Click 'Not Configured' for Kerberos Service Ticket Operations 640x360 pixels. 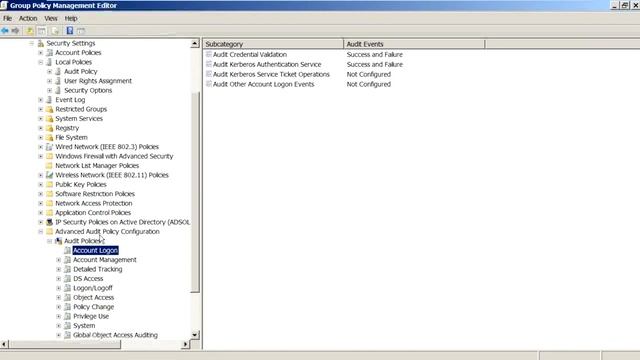pyautogui.click(x=369, y=74)
